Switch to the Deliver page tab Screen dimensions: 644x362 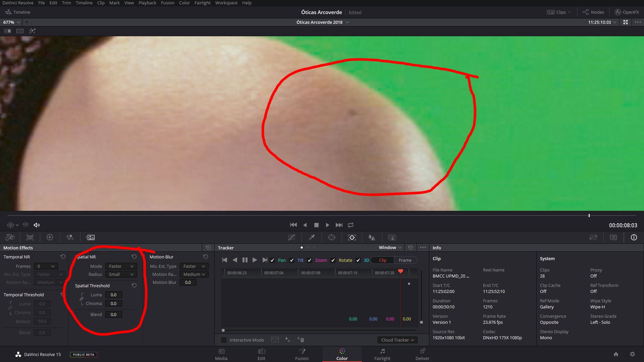point(422,354)
